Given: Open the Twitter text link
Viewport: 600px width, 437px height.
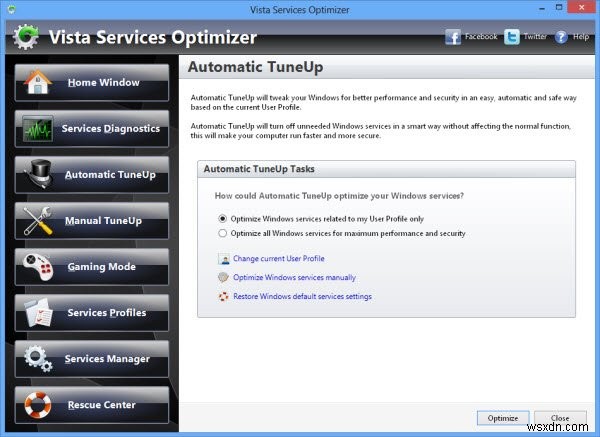Looking at the screenshot, I should pyautogui.click(x=535, y=37).
